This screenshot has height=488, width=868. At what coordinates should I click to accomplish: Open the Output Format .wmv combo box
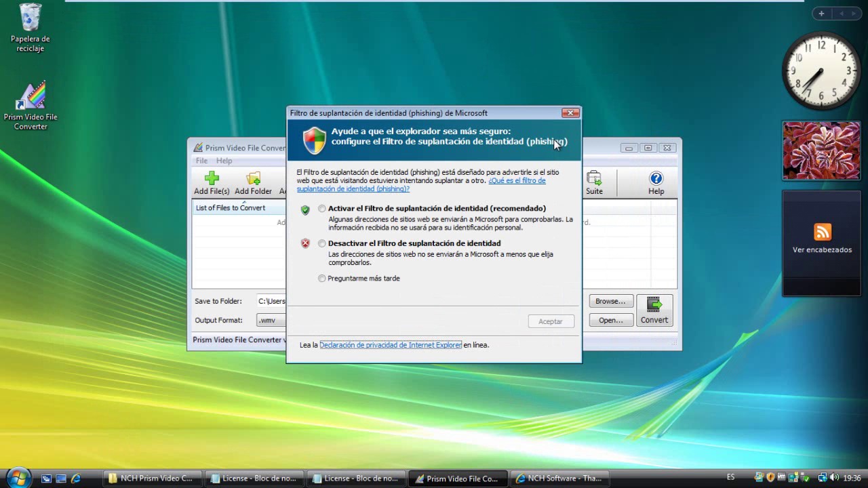(271, 320)
